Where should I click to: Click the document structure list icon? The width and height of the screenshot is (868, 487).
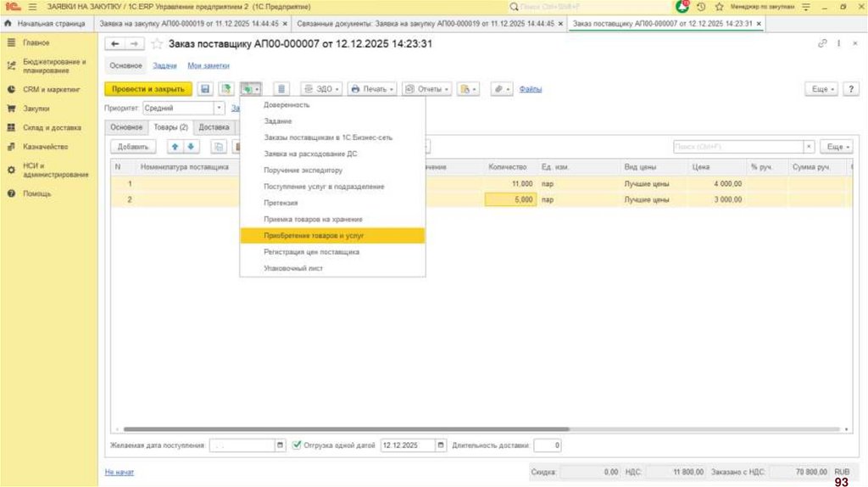(281, 88)
